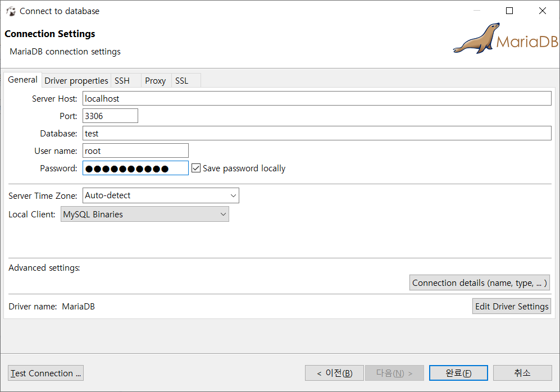Open the Proxy tab
The height and width of the screenshot is (392, 560).
(156, 81)
